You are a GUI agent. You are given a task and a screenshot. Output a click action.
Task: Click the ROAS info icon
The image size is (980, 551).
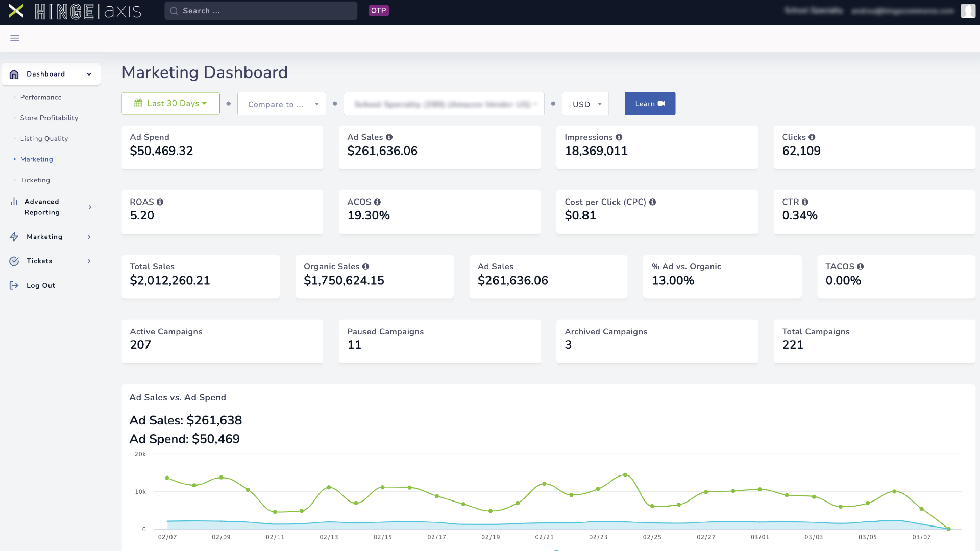click(160, 202)
